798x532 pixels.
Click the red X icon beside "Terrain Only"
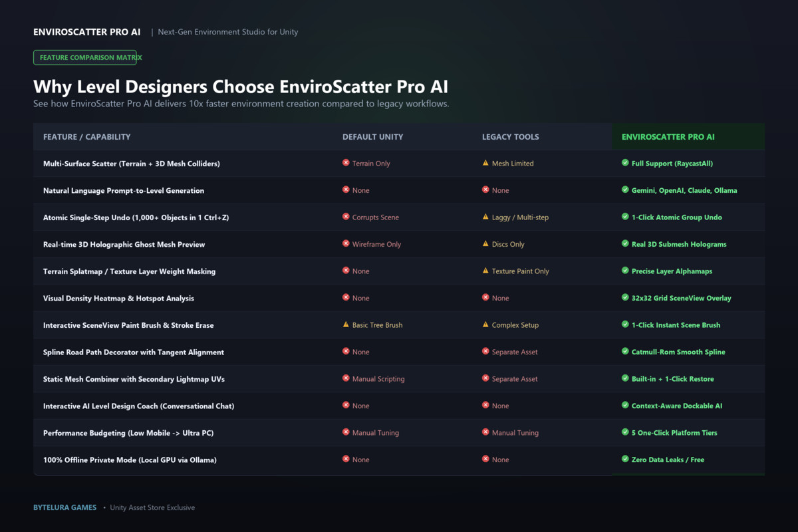coord(346,163)
